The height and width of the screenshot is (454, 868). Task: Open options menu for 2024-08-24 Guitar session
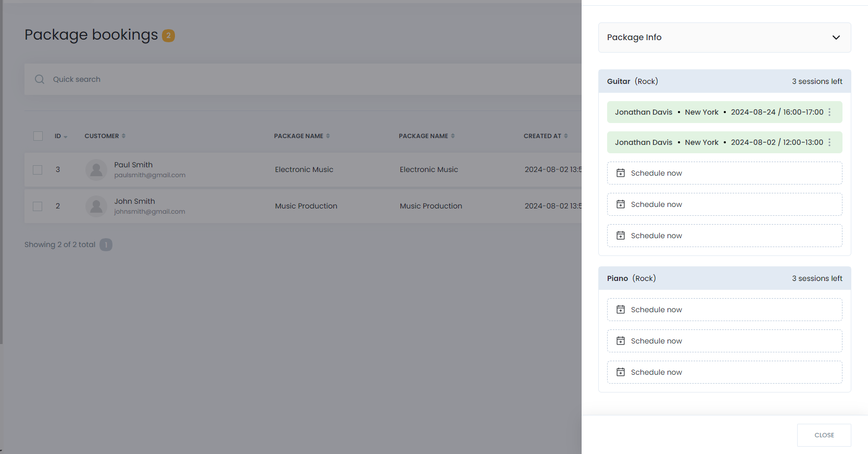[829, 112]
